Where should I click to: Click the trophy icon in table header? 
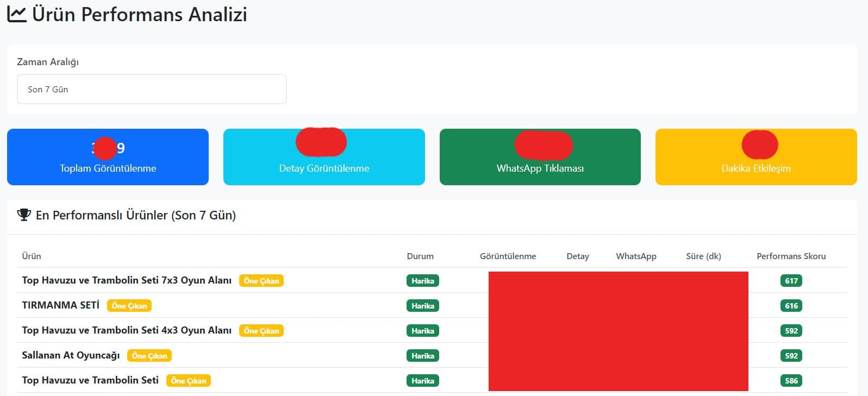[24, 215]
